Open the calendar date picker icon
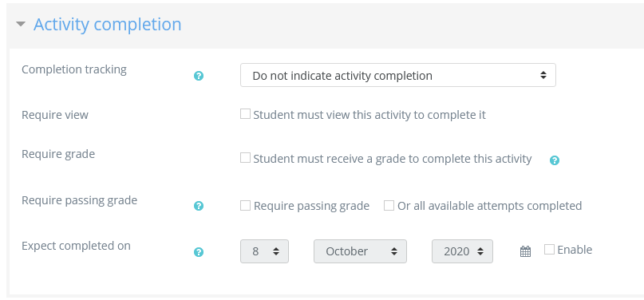 tap(525, 251)
